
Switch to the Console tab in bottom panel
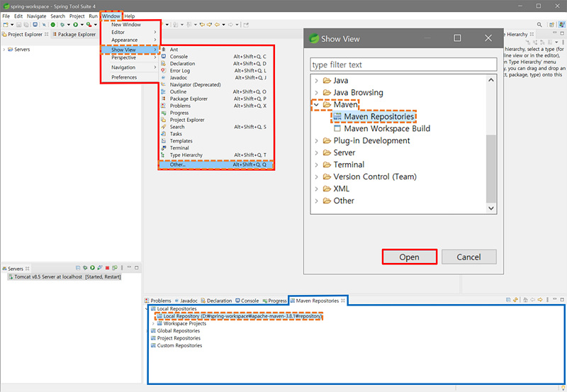tap(247, 301)
